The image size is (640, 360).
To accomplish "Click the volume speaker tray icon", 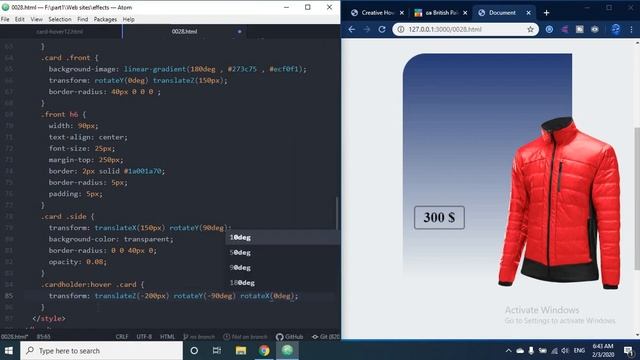I will click(x=565, y=351).
